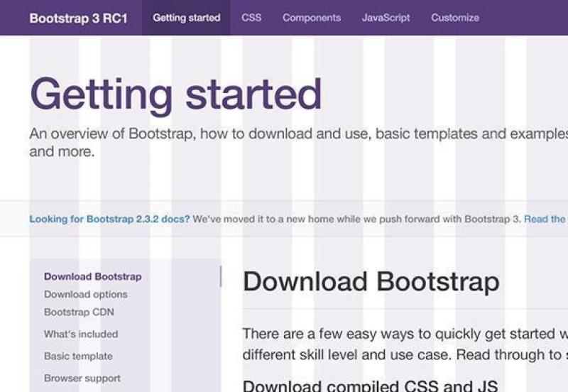The image size is (568, 392).
Task: Select Download Bootstrap in the sidebar
Action: 93,276
